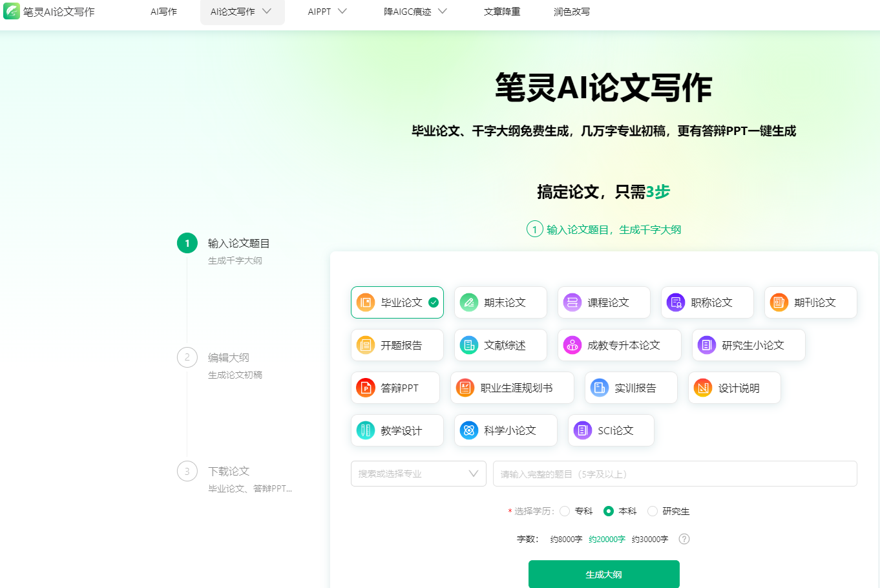
Task: Choose the 职业生涯规划书 type button
Action: 512,388
